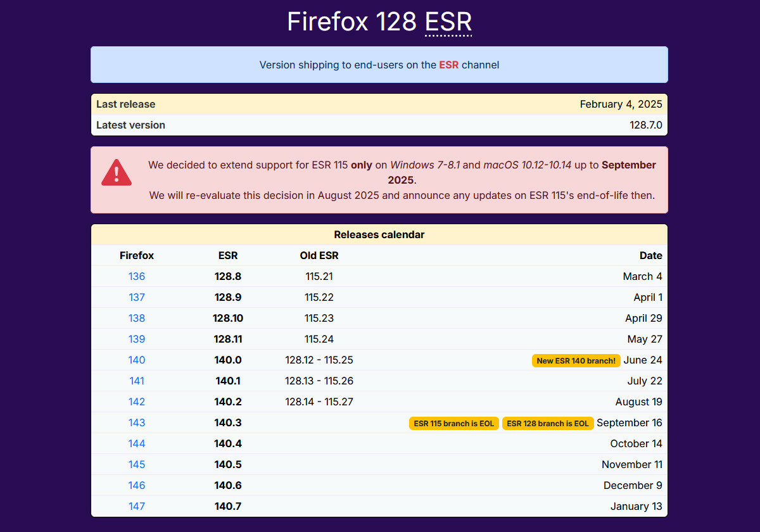Screen dimensions: 760x532
Task: Select Old ESR 115.21 cell
Action: (x=319, y=276)
